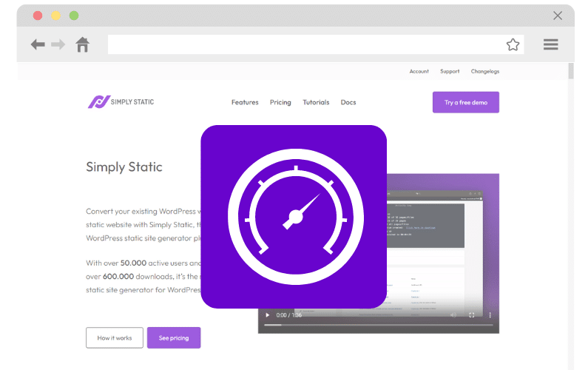Open the Changelogs link
Screen dimensions: 588x370
click(x=485, y=71)
